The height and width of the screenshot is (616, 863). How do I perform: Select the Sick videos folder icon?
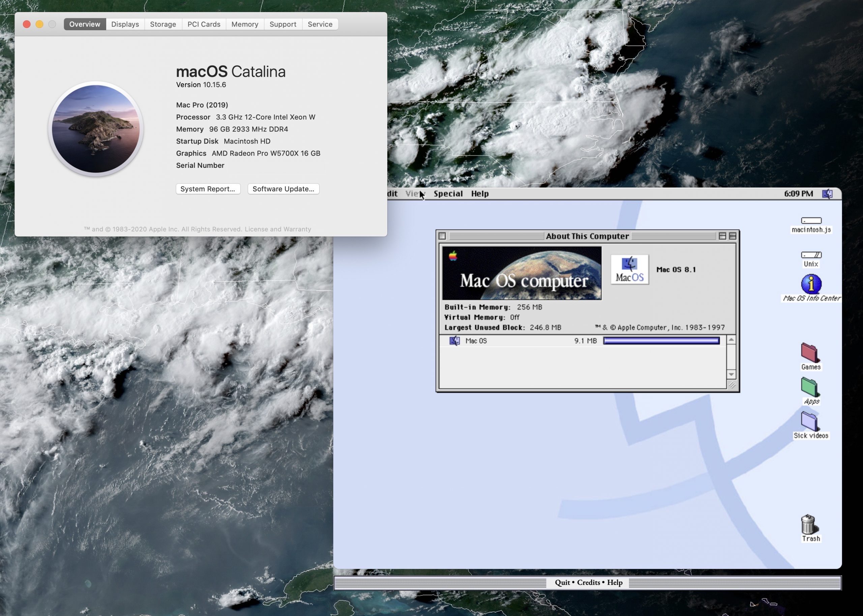pos(810,422)
